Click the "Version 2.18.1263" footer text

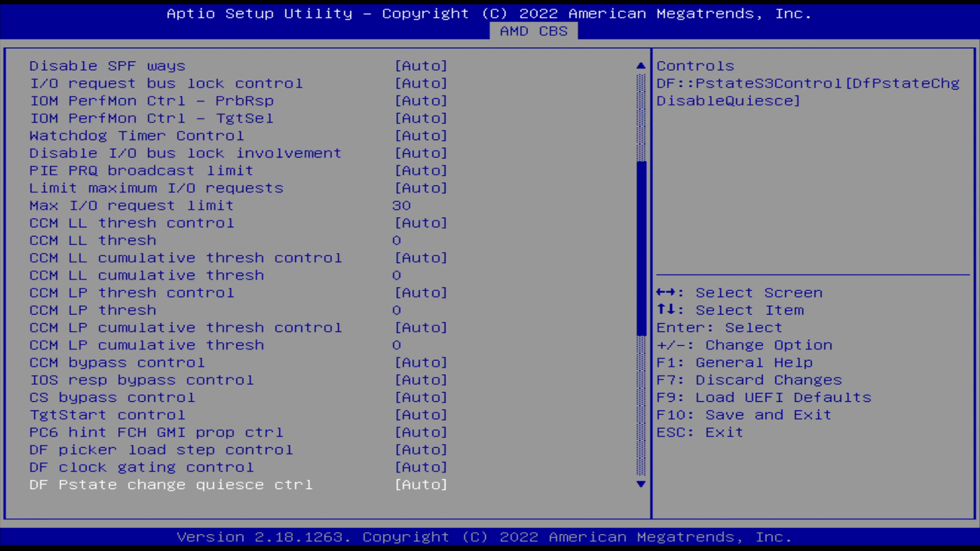point(264,537)
